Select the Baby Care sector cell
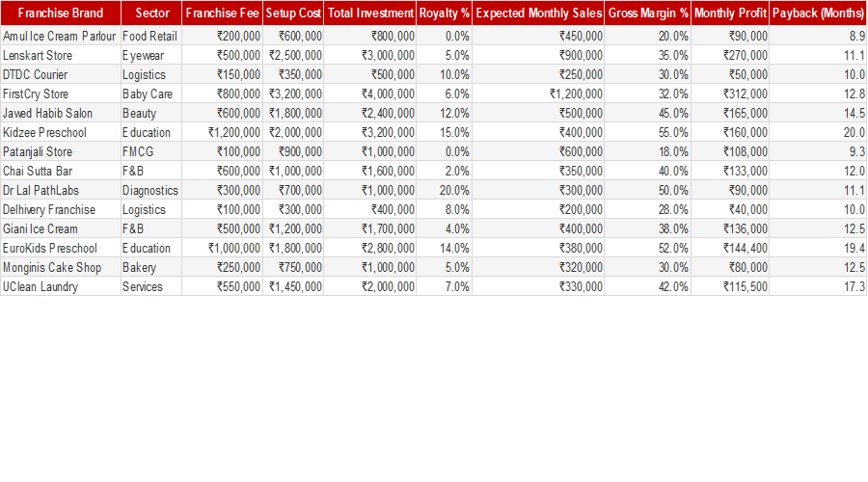This screenshot has height=482, width=868. [x=151, y=94]
